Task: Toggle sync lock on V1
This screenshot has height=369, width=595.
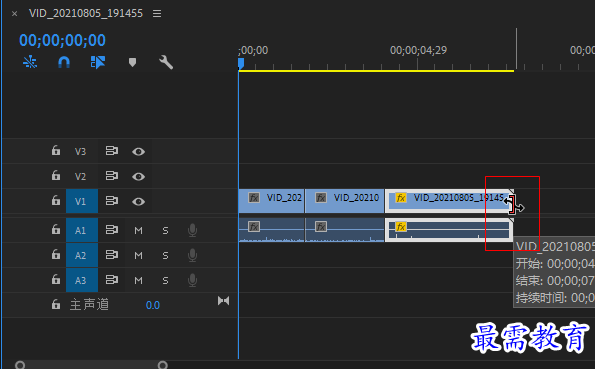Action: point(112,201)
